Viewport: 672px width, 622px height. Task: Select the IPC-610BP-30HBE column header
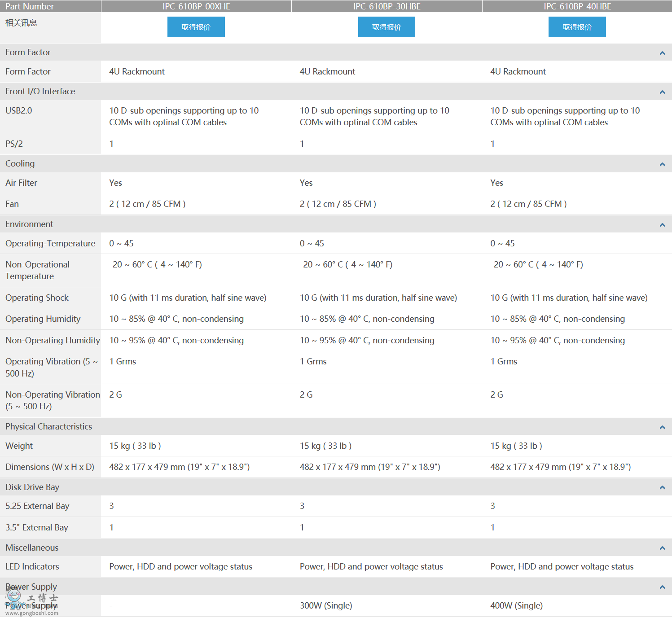[x=387, y=6]
